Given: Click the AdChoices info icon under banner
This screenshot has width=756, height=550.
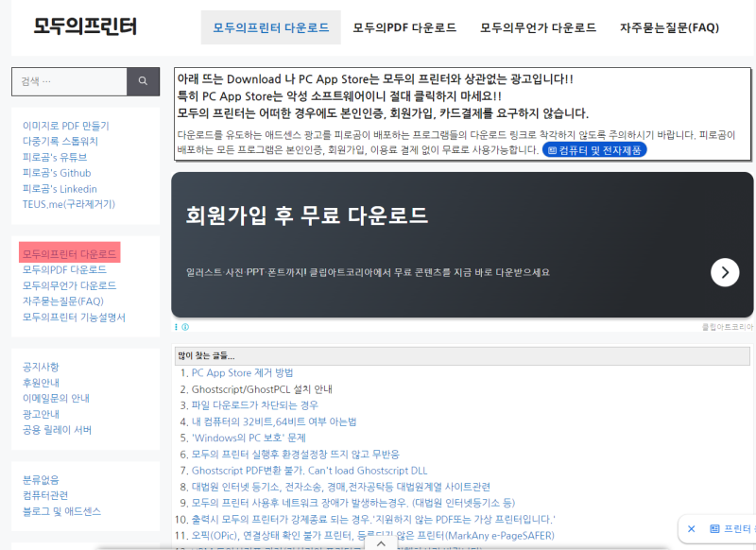Looking at the screenshot, I should (x=185, y=327).
